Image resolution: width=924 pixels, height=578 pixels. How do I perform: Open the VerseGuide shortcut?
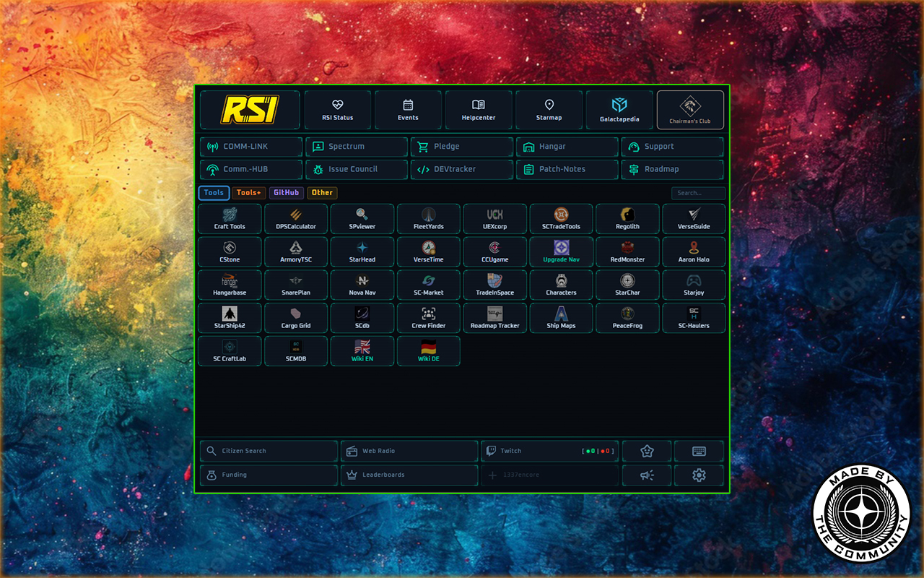click(694, 219)
